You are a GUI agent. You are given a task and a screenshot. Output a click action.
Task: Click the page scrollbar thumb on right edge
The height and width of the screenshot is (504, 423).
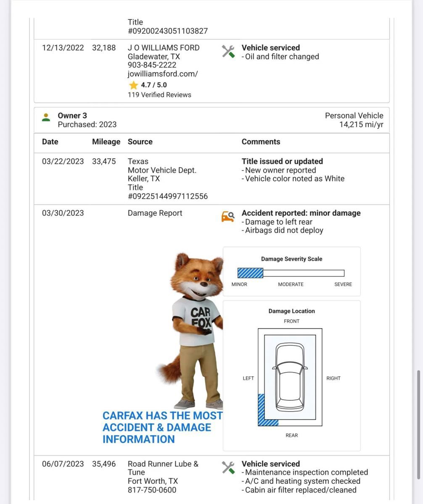[x=418, y=424]
